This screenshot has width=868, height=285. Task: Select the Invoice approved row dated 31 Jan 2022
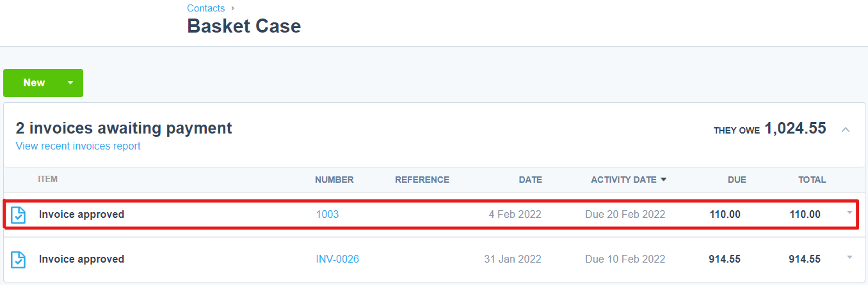434,259
